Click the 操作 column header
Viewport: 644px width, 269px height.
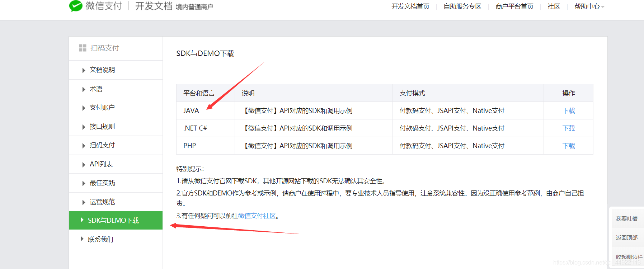coord(569,93)
